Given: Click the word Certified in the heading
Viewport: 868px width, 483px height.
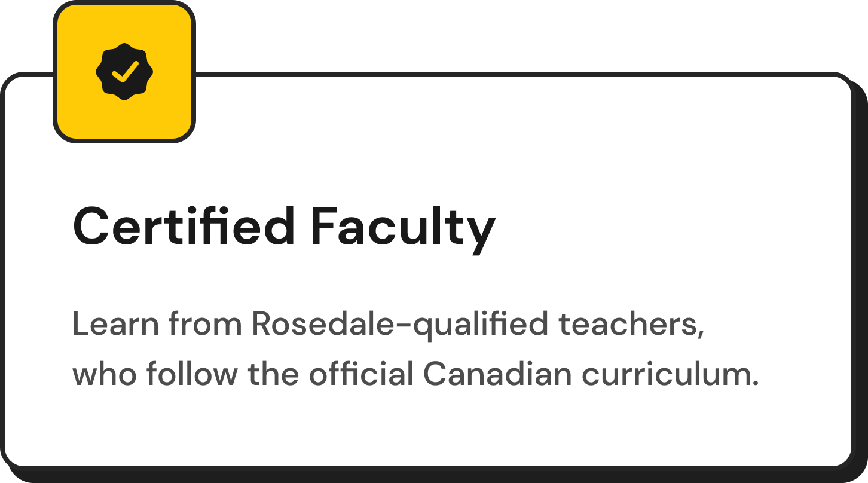Looking at the screenshot, I should [184, 227].
